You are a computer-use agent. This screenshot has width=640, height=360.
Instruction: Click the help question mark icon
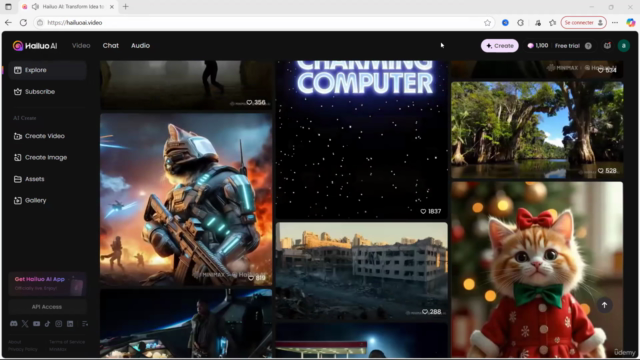[588, 46]
